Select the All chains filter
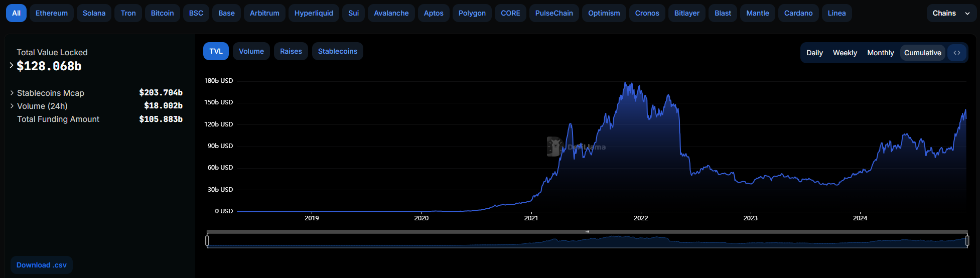This screenshot has width=980, height=278. click(x=16, y=13)
